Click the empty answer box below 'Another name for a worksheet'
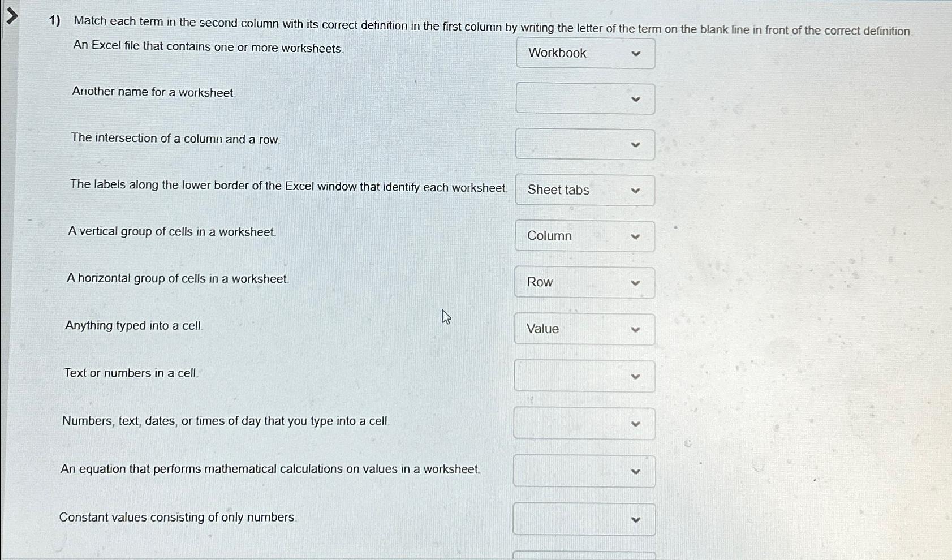Screen dimensions: 952x560 click(585, 98)
